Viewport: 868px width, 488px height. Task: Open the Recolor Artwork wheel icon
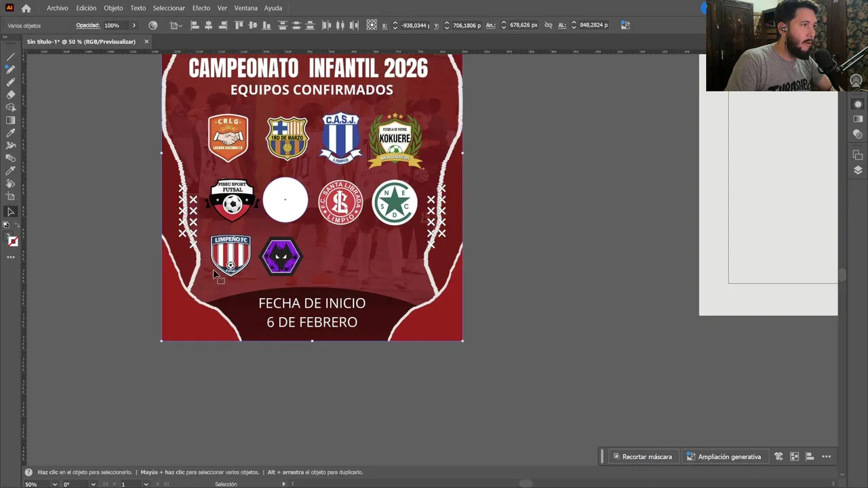click(153, 25)
